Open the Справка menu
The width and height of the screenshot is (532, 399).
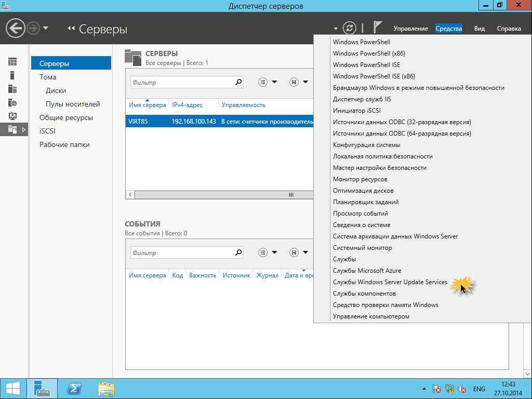[x=509, y=29]
